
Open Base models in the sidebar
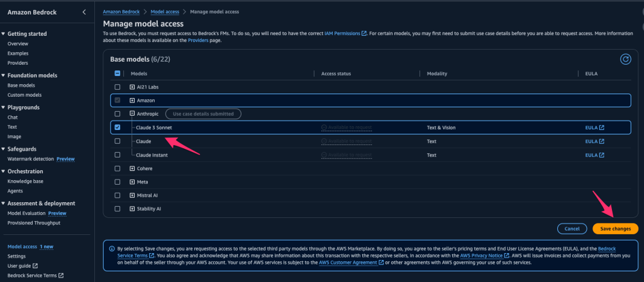tap(21, 85)
